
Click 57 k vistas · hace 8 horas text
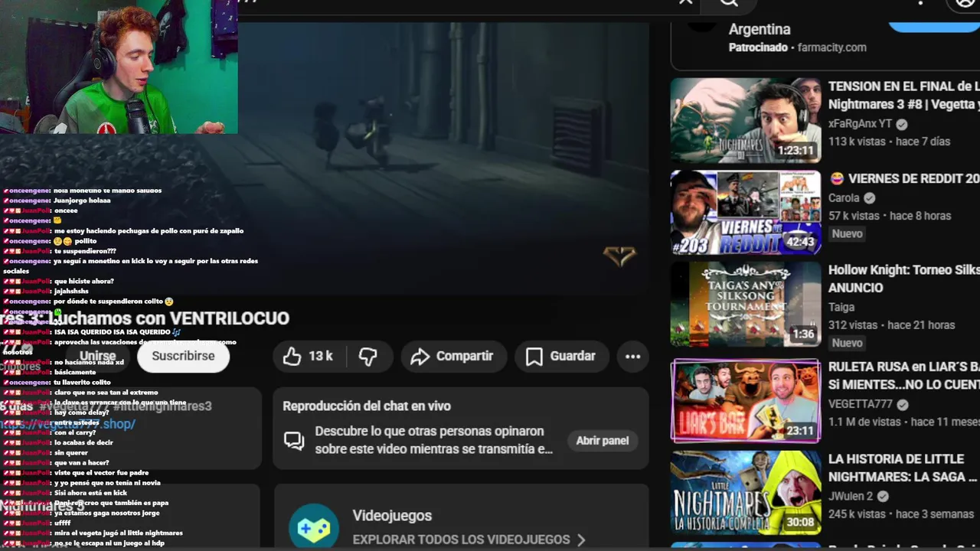[x=890, y=216]
